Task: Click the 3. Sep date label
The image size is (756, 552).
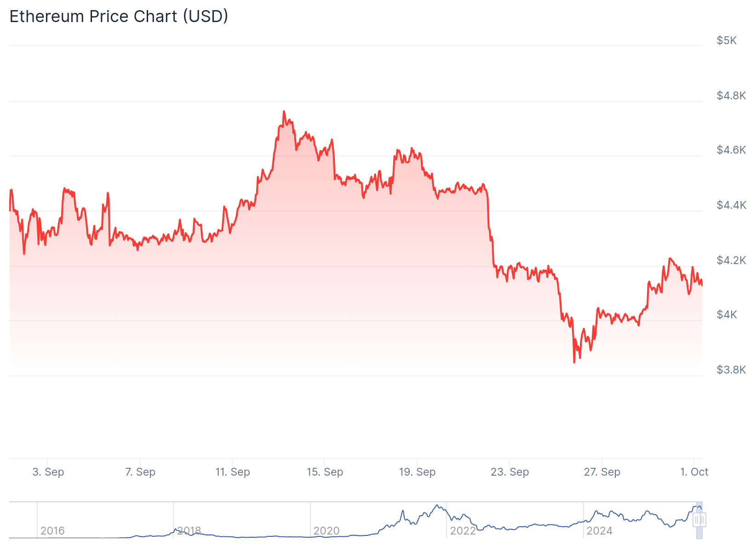Action: coord(48,472)
